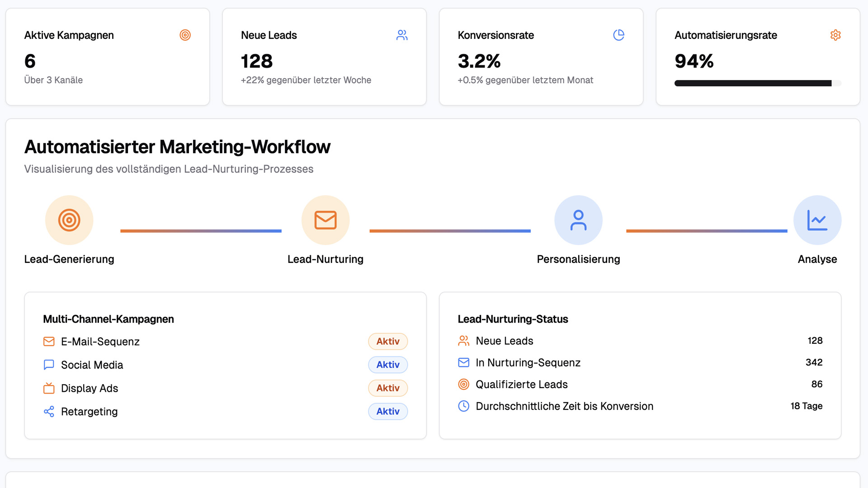
Task: Click the Aktiv badge for Retargeting
Action: (388, 411)
